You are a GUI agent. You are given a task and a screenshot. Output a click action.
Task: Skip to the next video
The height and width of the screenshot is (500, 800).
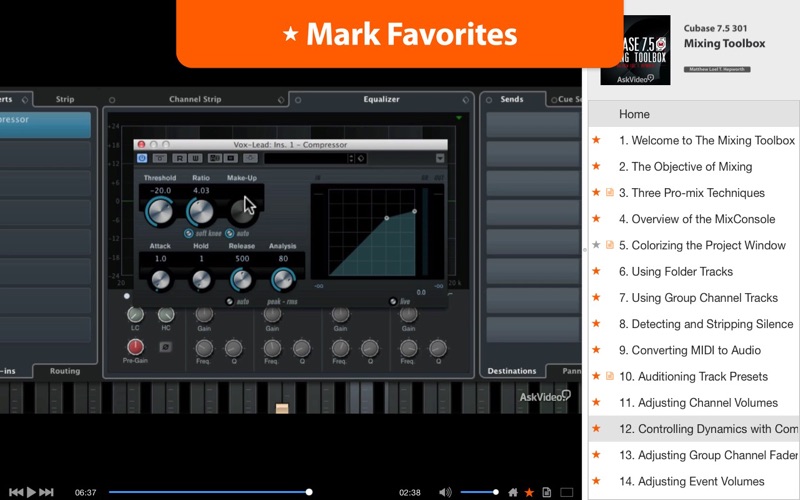[46, 492]
